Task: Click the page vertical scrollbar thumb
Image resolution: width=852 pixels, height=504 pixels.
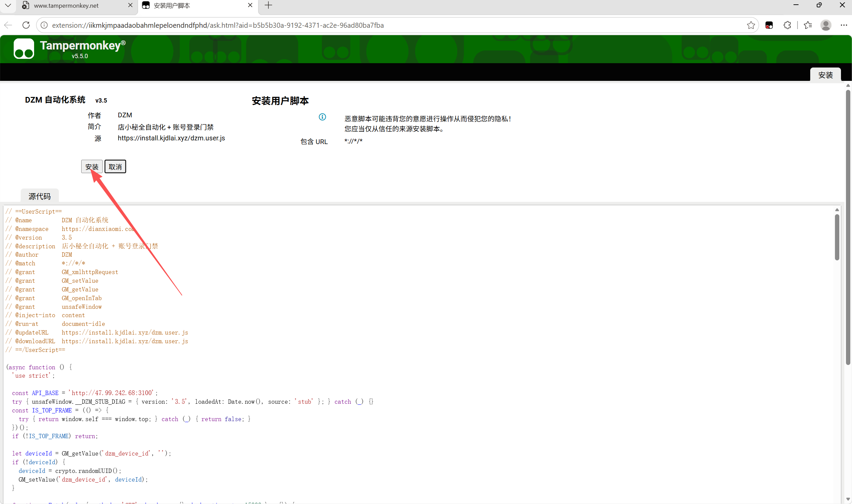Action: point(848,227)
